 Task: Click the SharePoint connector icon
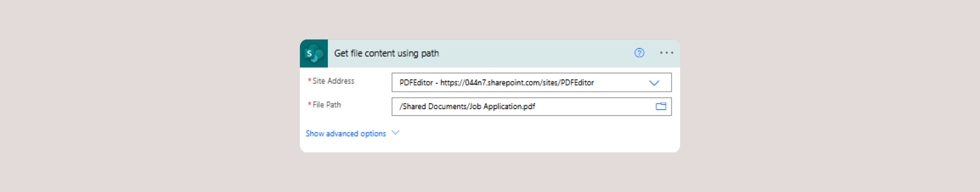tap(314, 53)
